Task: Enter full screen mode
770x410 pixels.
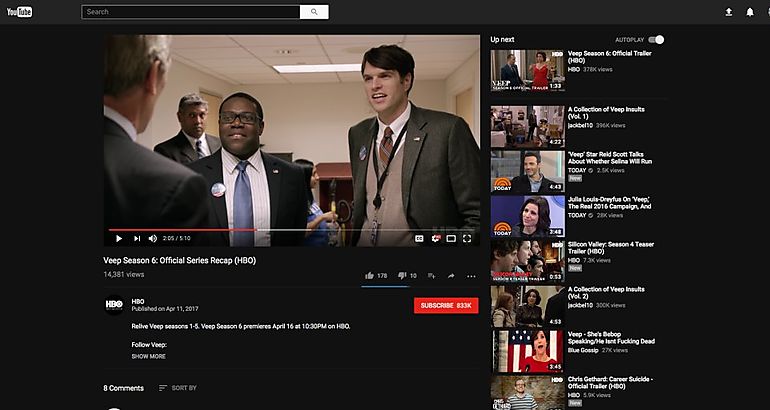Action: (467, 239)
